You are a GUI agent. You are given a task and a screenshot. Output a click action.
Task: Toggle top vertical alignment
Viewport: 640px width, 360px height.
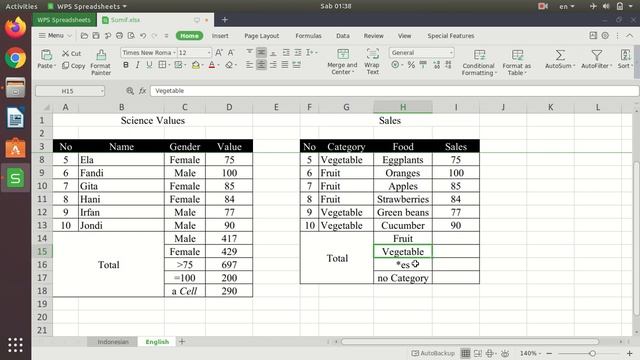click(x=249, y=53)
